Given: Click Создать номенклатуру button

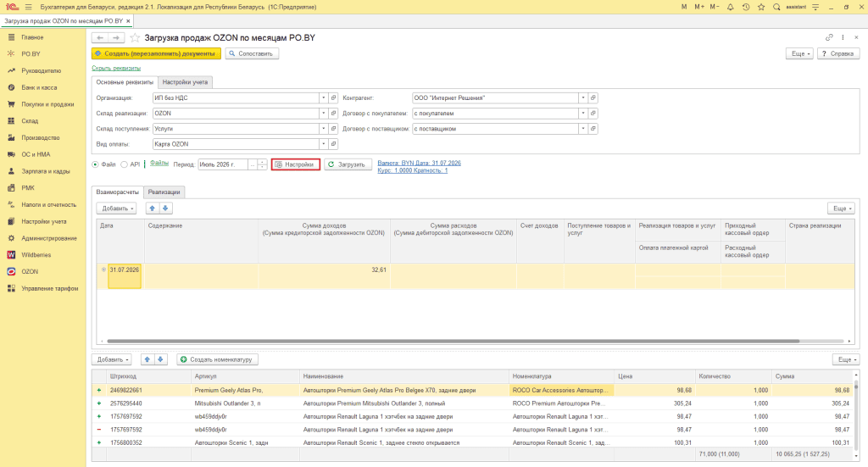Looking at the screenshot, I should 217,359.
